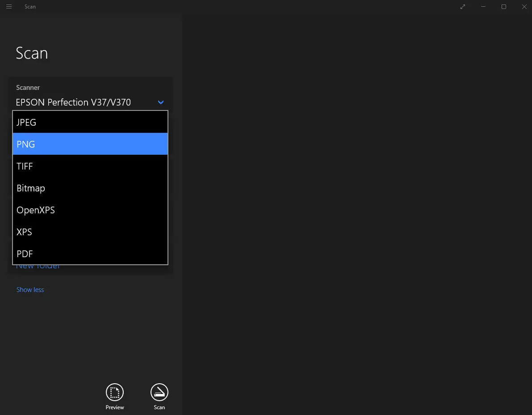The height and width of the screenshot is (415, 532).
Task: Click the Preview scan icon
Action: [115, 392]
